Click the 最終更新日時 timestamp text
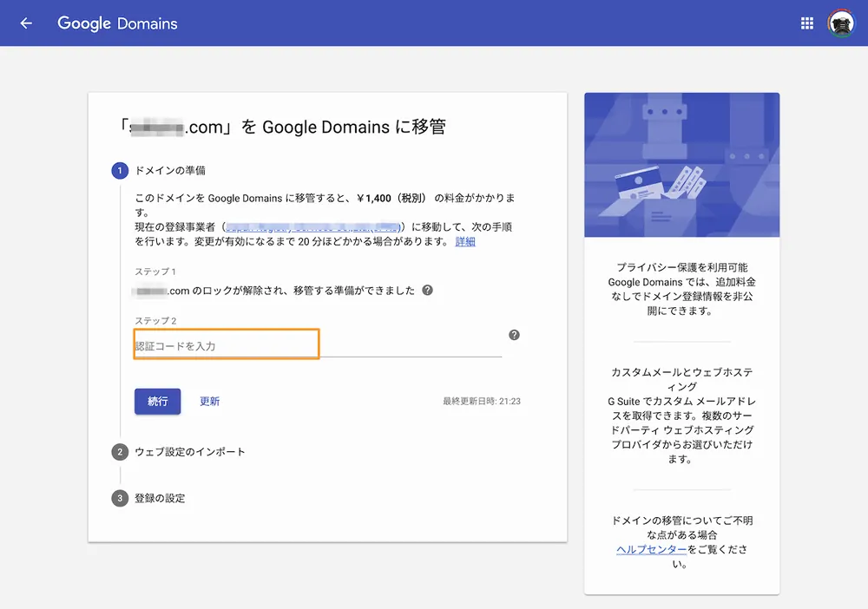868x609 pixels. (481, 402)
